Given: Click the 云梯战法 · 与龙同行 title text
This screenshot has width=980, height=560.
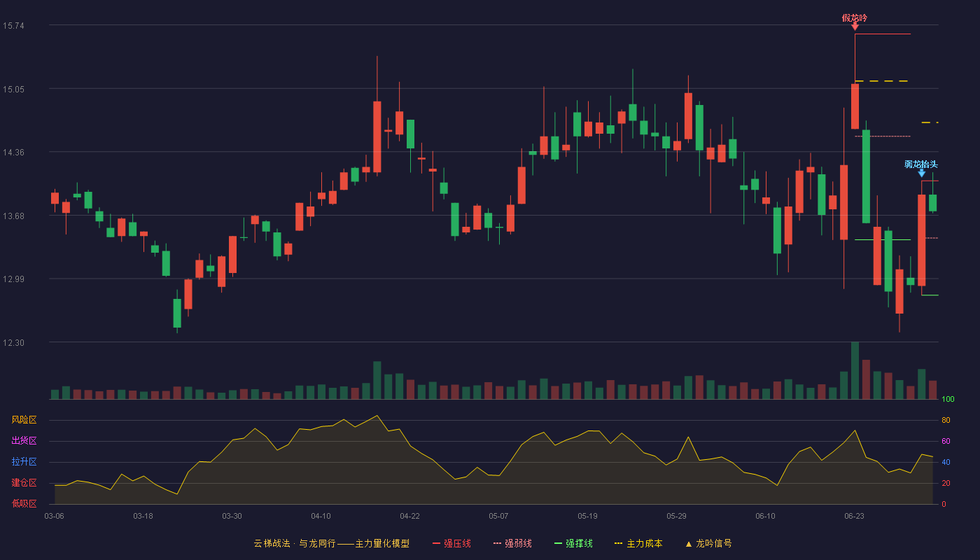Looking at the screenshot, I should click(294, 543).
